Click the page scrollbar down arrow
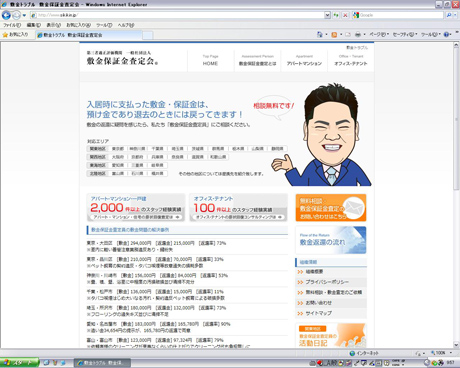The width and height of the screenshot is (460, 368). click(456, 345)
